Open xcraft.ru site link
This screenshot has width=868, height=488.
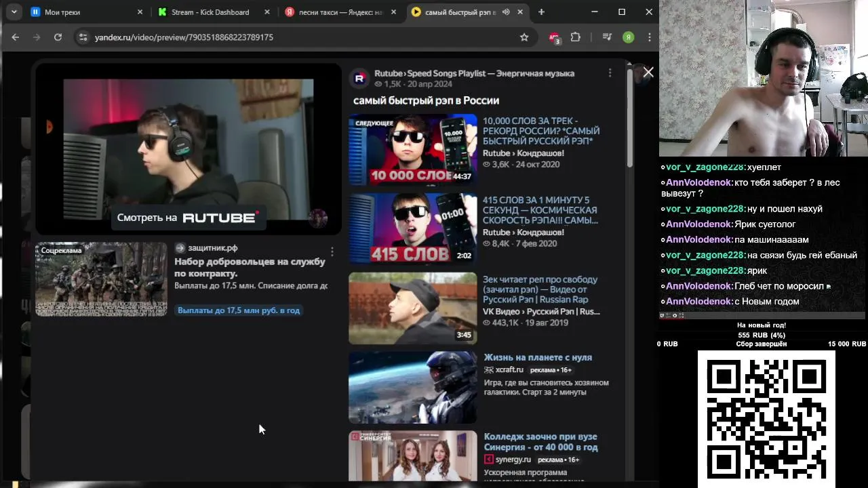click(509, 370)
